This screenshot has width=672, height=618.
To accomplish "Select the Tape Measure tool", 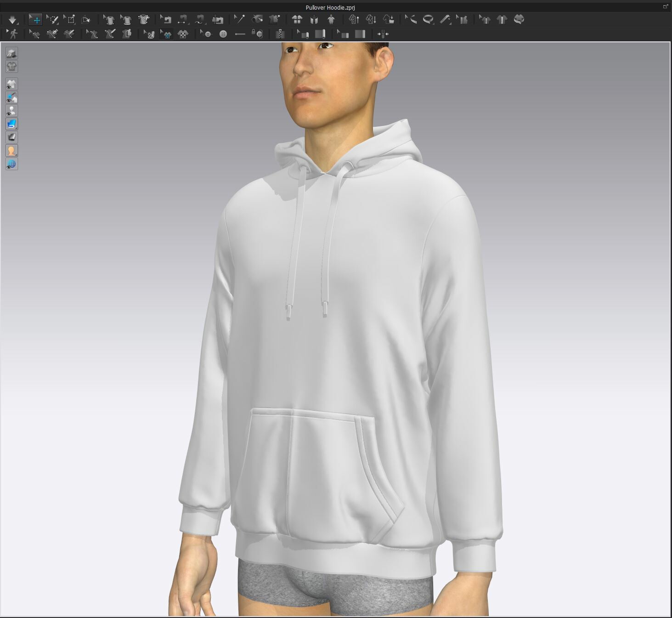I will pyautogui.click(x=429, y=19).
